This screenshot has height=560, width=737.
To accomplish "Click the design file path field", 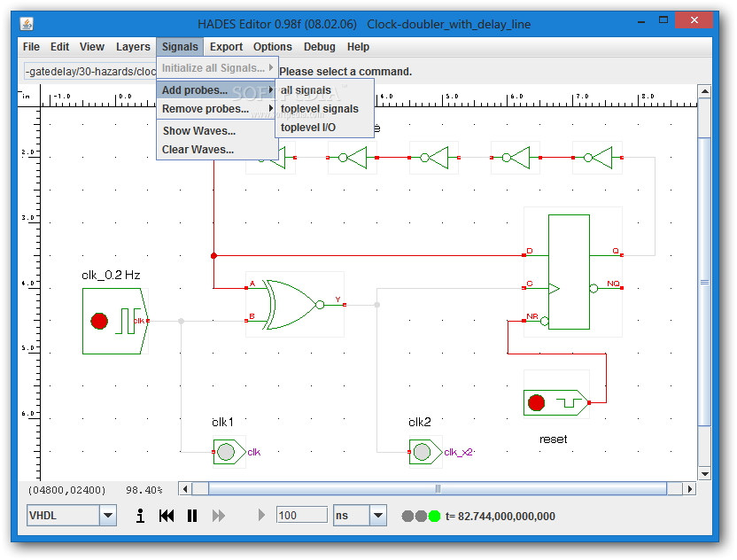I will (90, 71).
